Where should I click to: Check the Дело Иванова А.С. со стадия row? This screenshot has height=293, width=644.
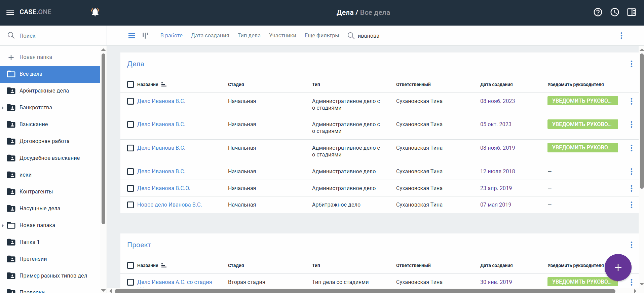point(130,282)
